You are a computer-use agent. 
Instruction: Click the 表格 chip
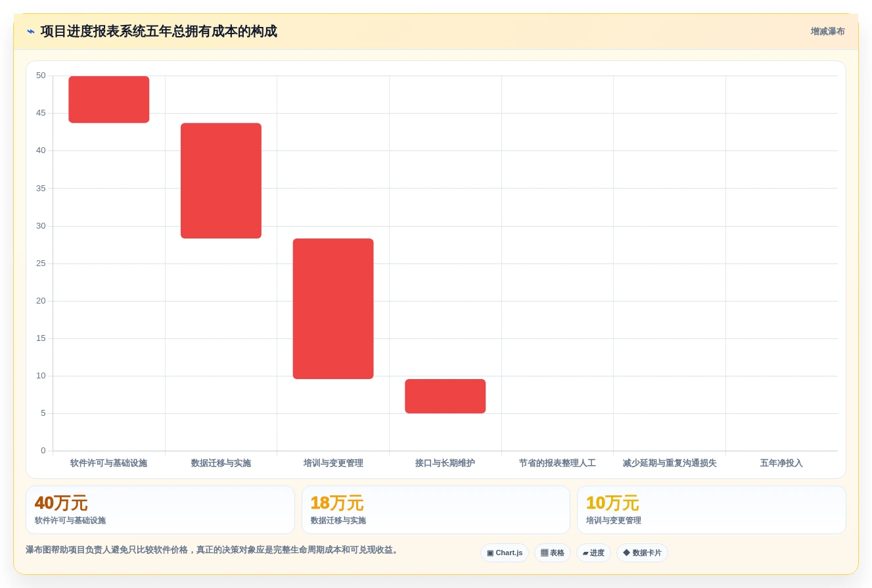coord(552,553)
